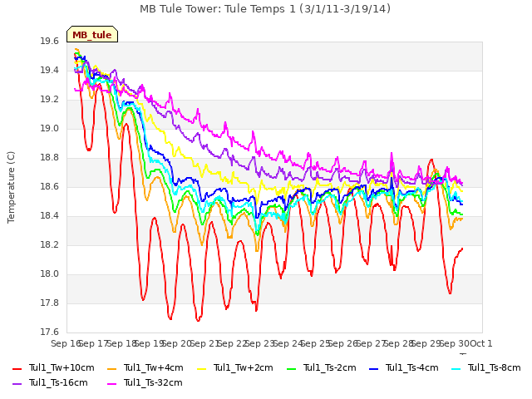The width and height of the screenshot is (532, 399).
Task: Click the Sep 26 x-axis date label
Action: coord(342,343)
